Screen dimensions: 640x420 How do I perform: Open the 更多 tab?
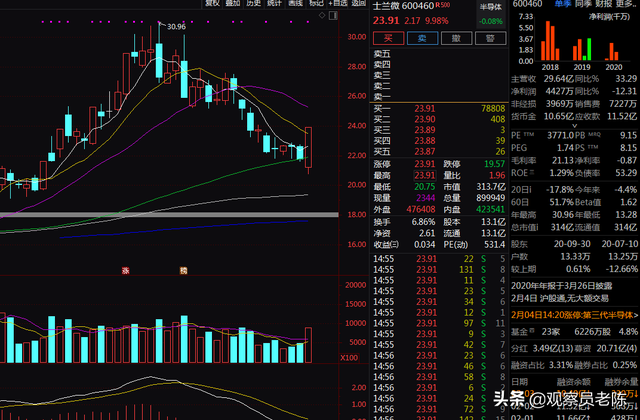(x=625, y=4)
